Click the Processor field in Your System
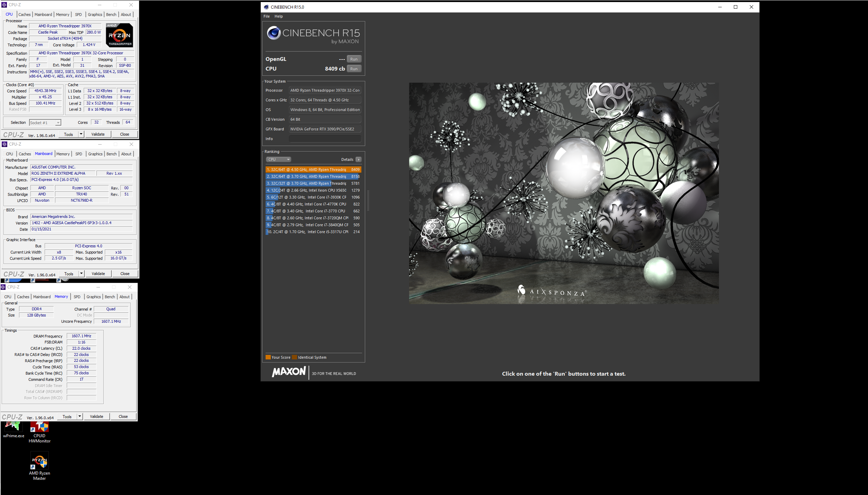 click(325, 90)
